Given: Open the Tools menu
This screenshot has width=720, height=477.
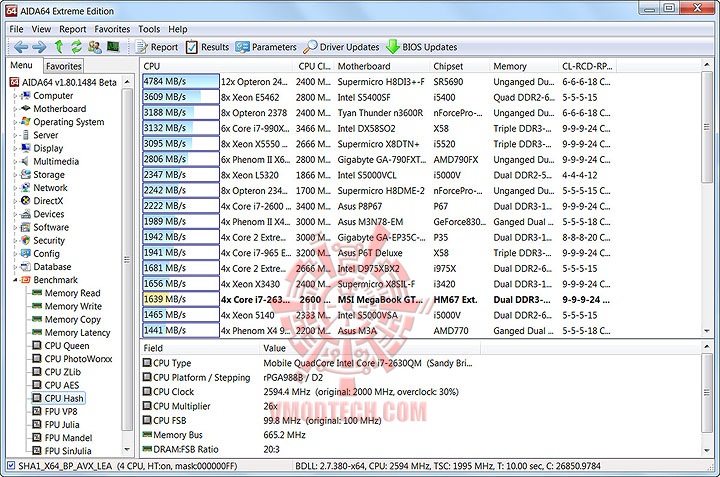Looking at the screenshot, I should (149, 29).
